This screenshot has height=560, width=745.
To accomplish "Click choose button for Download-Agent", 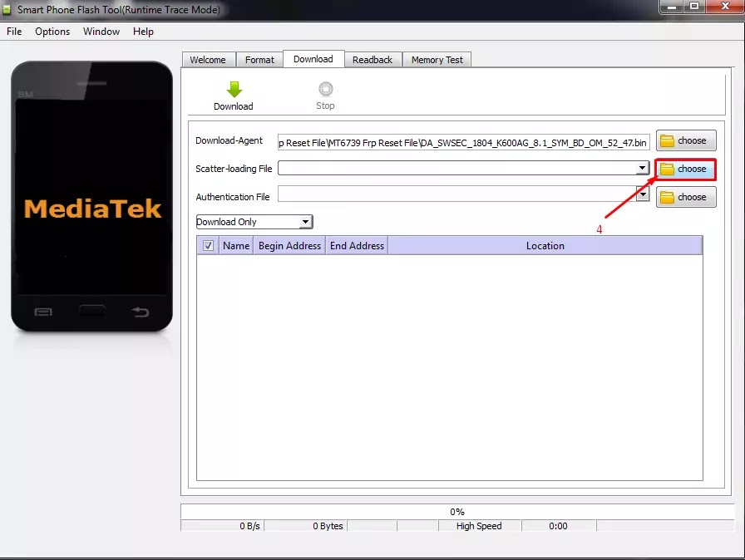I will pyautogui.click(x=686, y=140).
